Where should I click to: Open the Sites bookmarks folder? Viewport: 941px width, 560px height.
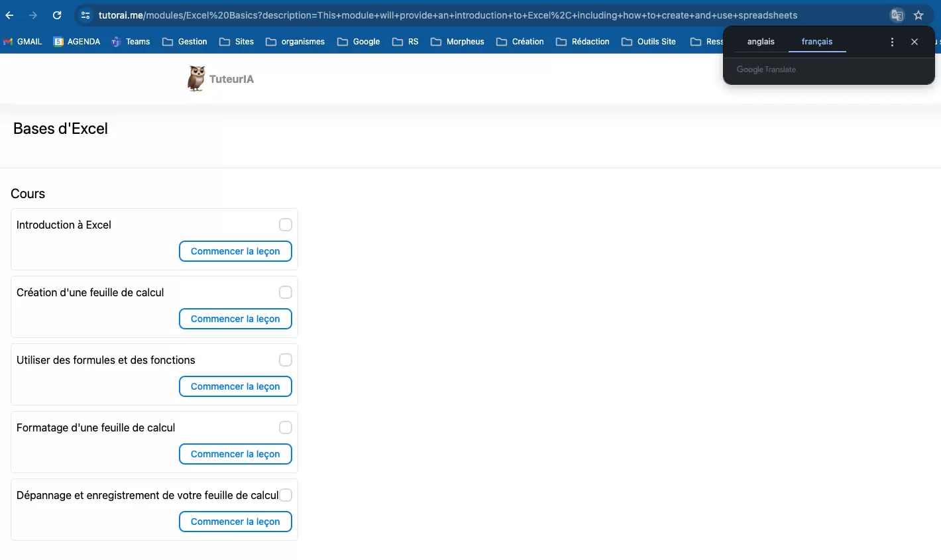coord(237,42)
